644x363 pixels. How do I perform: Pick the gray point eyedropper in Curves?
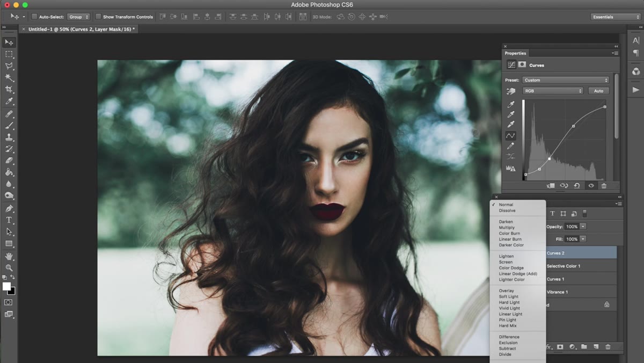tap(511, 114)
